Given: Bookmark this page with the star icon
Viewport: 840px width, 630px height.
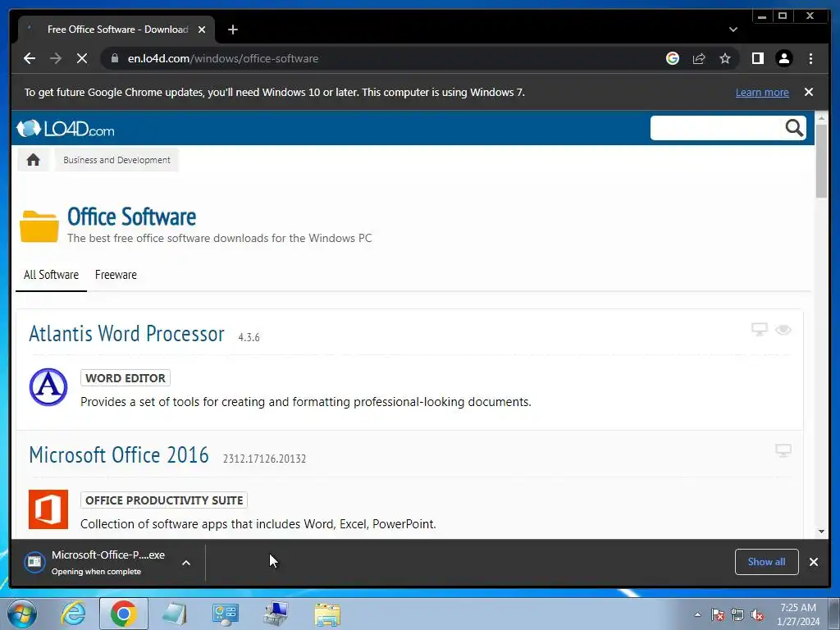Looking at the screenshot, I should pyautogui.click(x=725, y=58).
